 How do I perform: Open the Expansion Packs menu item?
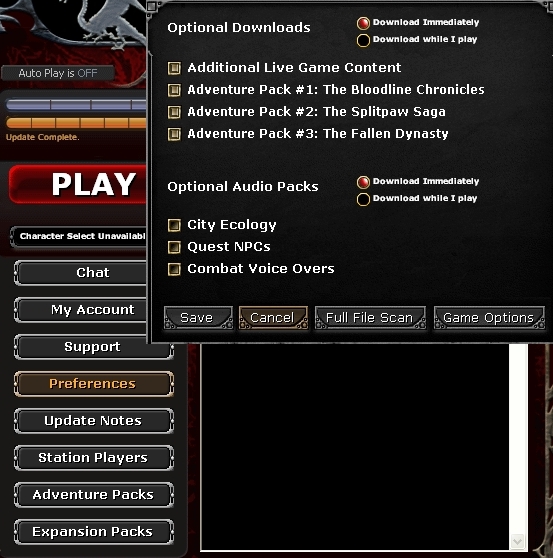click(94, 532)
